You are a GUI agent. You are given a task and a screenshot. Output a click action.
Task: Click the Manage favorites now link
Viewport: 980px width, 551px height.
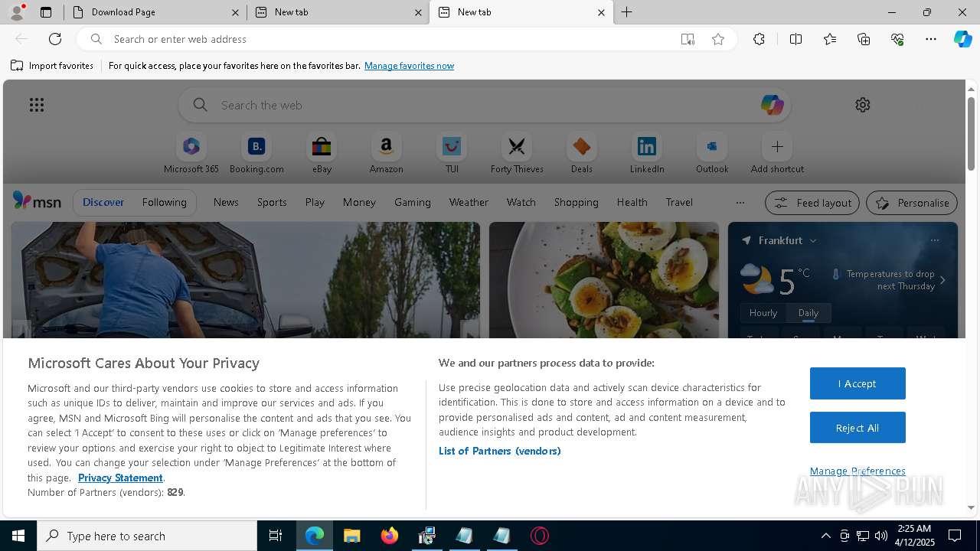pos(409,66)
